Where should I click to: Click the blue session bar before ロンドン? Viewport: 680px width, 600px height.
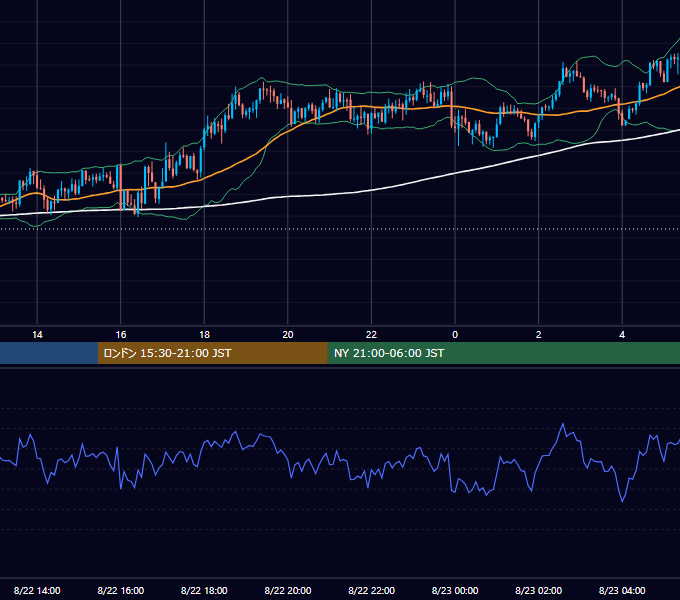click(x=49, y=353)
